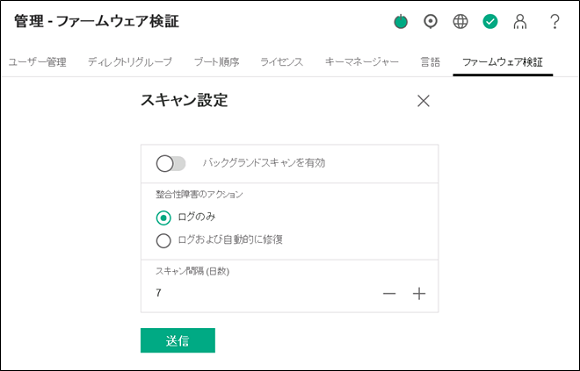This screenshot has height=371, width=580.
Task: Increase scan interval with plus button
Action: [x=419, y=294]
